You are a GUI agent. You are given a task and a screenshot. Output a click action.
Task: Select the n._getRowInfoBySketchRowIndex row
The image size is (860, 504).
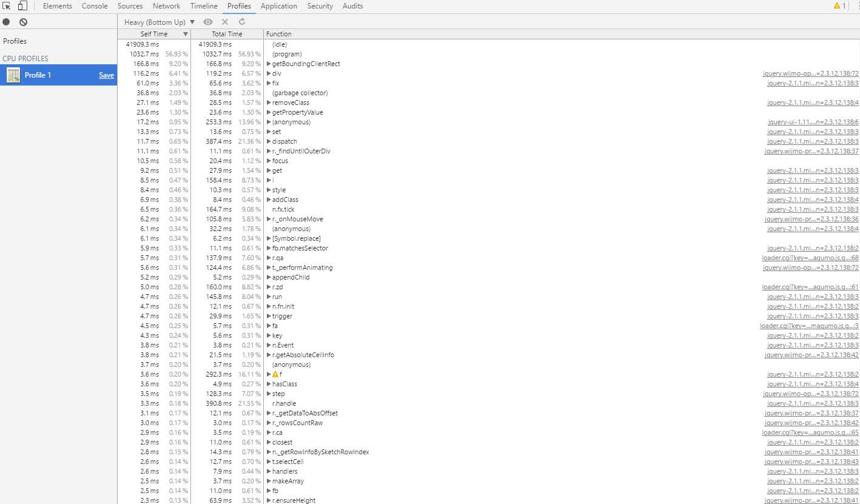pyautogui.click(x=489, y=452)
